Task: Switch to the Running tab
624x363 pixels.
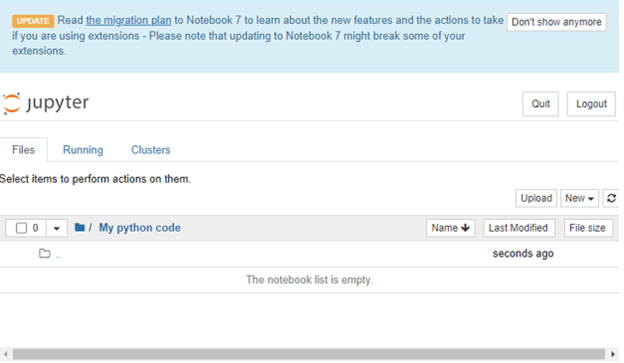Action: click(x=83, y=150)
